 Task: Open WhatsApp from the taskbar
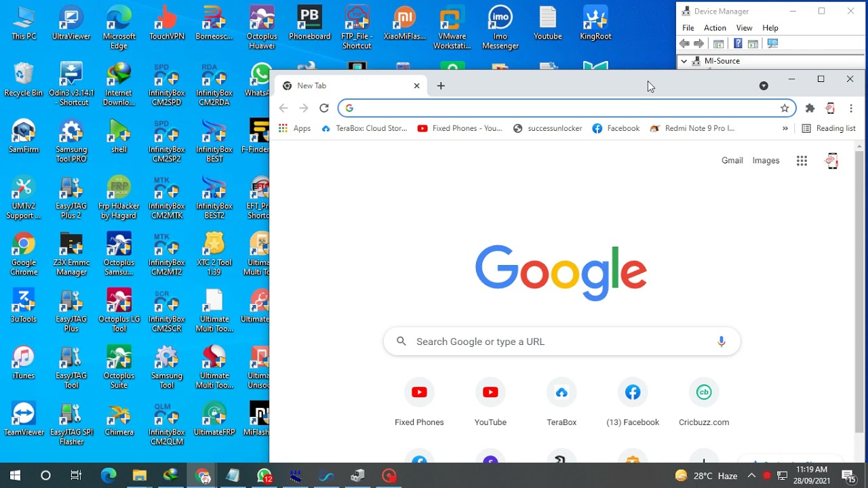(264, 476)
